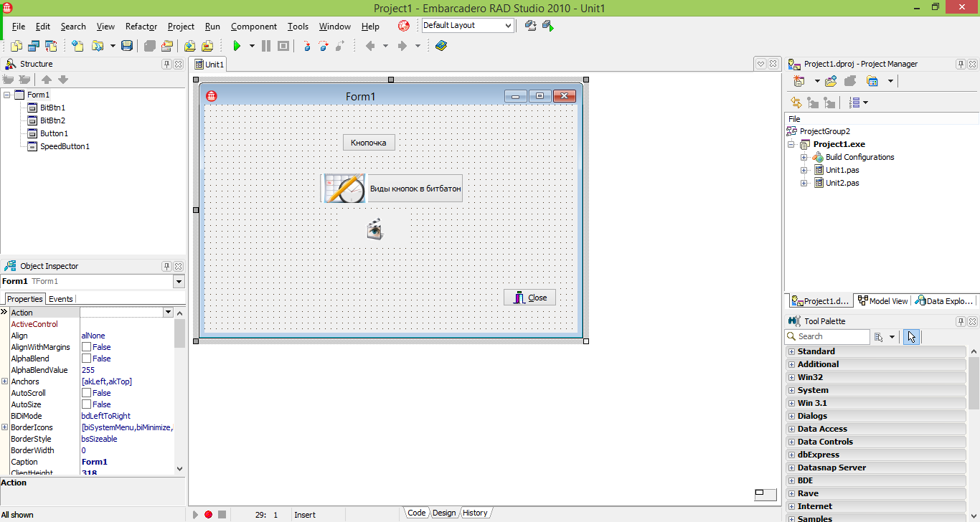Click the Help contents book icon

(440, 46)
